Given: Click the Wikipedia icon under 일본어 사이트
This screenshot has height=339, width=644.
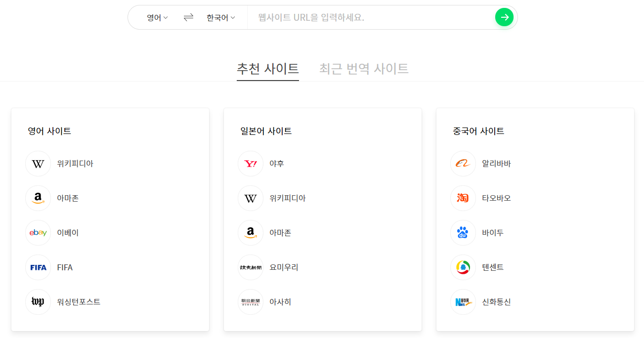Looking at the screenshot, I should tap(251, 198).
